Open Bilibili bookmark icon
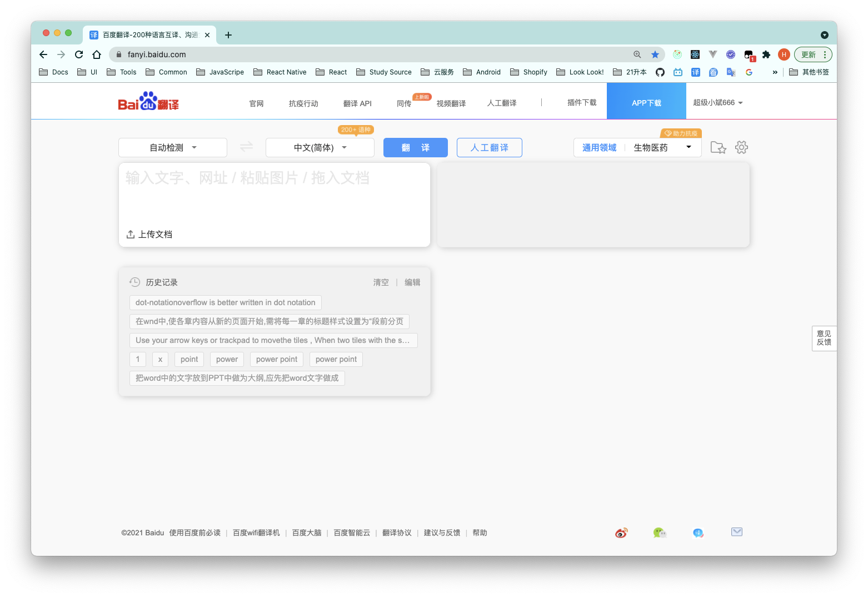 (678, 72)
